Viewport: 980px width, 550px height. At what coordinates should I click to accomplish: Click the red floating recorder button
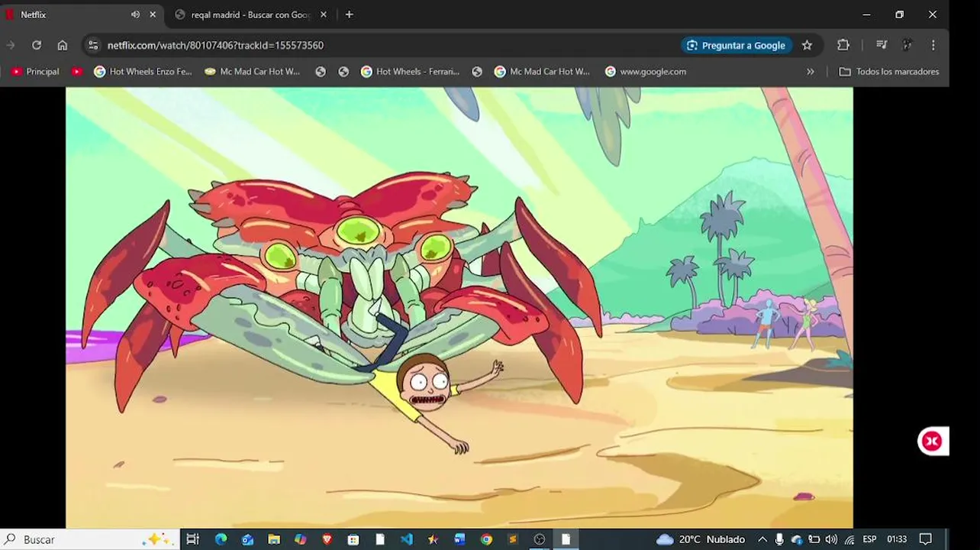pos(932,441)
